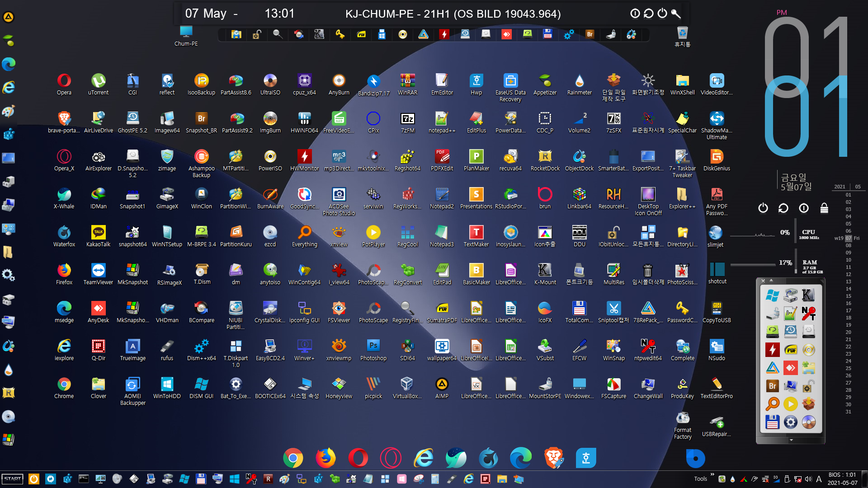Image resolution: width=868 pixels, height=488 pixels.
Task: Open TeamViewer desktop icon
Action: [98, 274]
